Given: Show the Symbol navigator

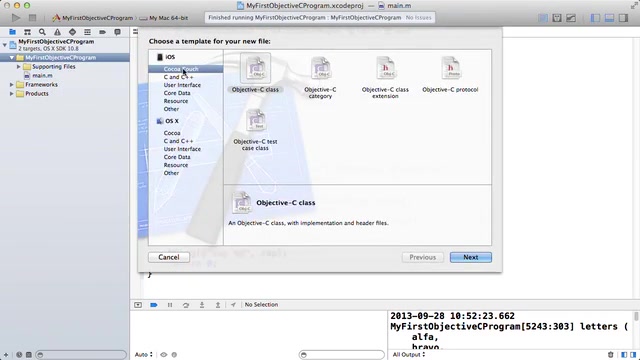Looking at the screenshot, I should click(x=27, y=32).
